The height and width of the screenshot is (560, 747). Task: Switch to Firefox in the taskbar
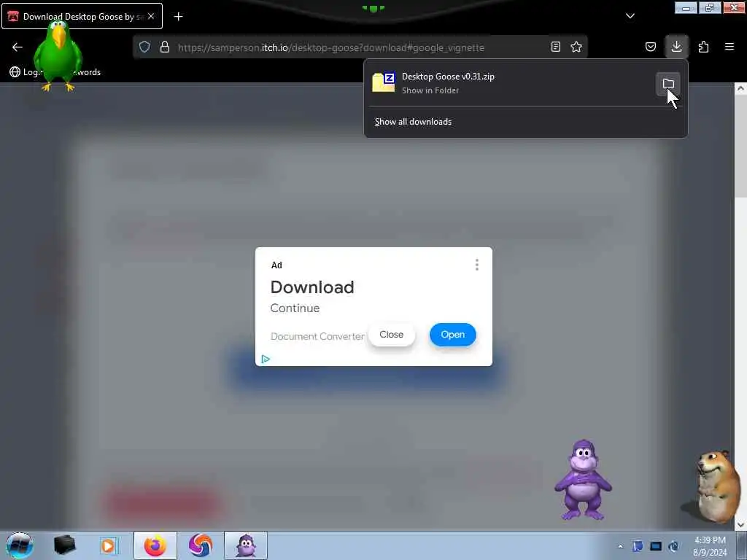(x=155, y=545)
